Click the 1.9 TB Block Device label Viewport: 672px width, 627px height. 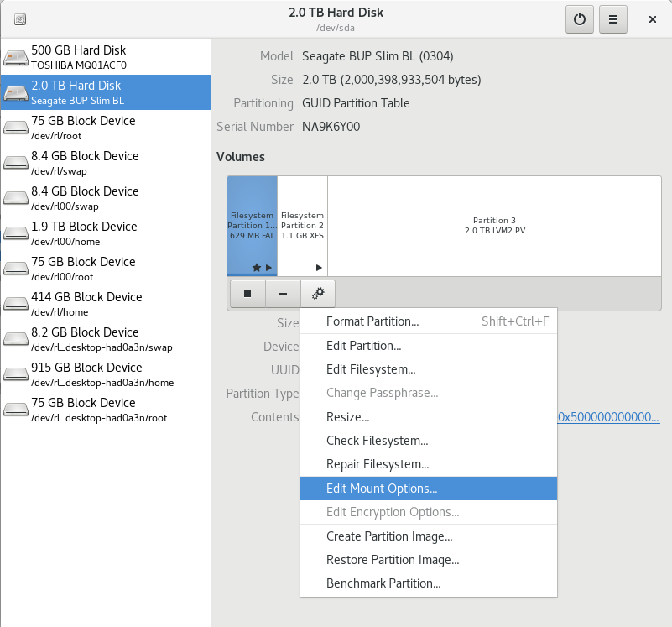pos(84,227)
